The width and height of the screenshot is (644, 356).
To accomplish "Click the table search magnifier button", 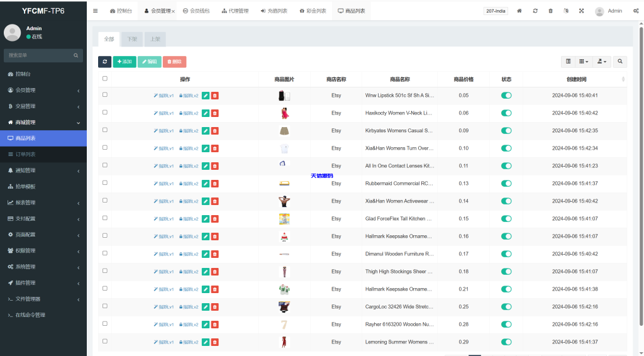I will tap(619, 62).
